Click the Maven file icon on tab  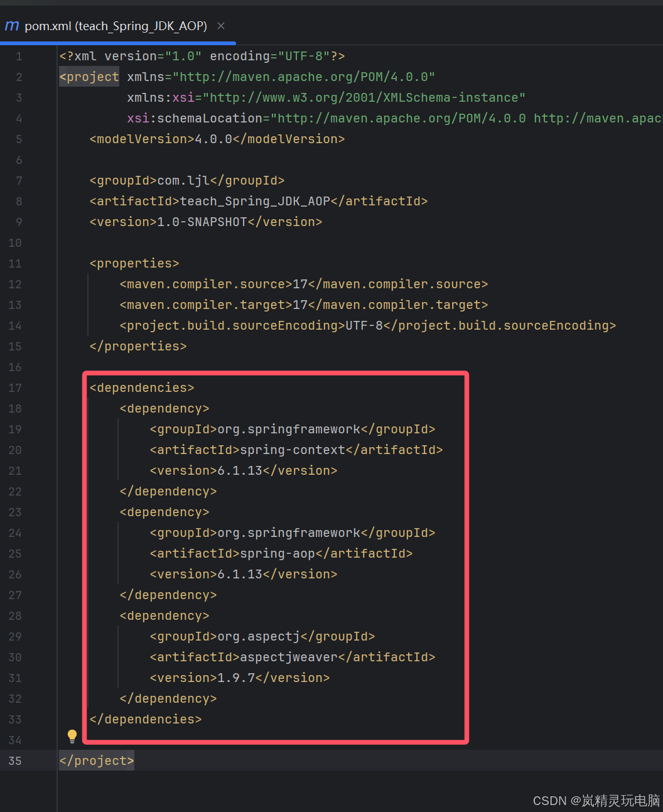pos(12,26)
